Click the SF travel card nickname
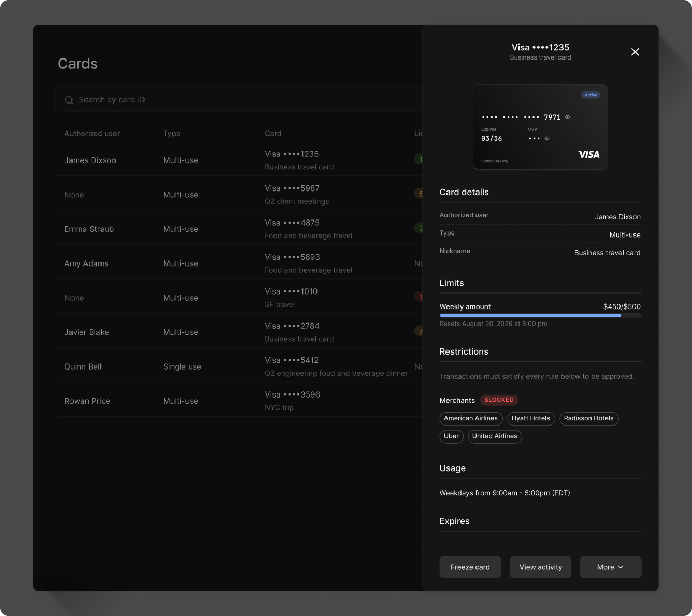This screenshot has height=616, width=692. point(280,304)
